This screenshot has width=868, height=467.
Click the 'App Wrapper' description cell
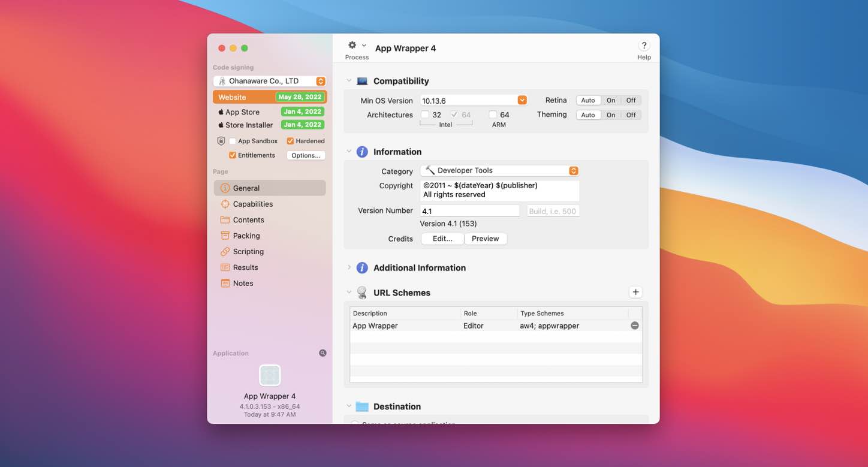click(x=375, y=326)
